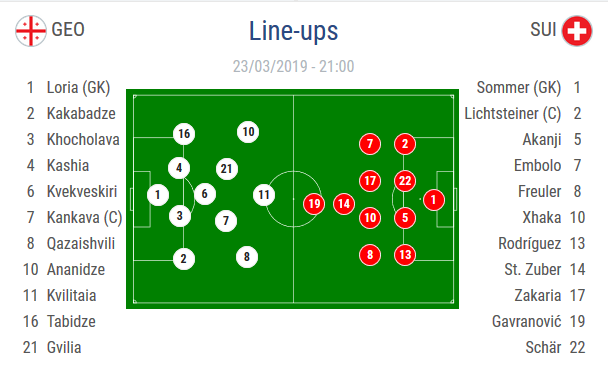Click red player marker 19 on pitch
Viewport: 608px width, 366px height.
pos(314,204)
